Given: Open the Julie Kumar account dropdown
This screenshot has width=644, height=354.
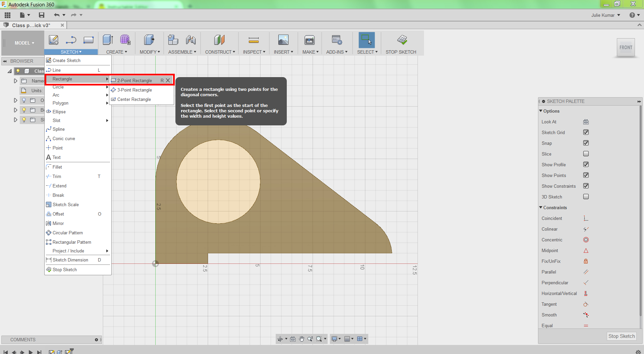Looking at the screenshot, I should (x=606, y=15).
